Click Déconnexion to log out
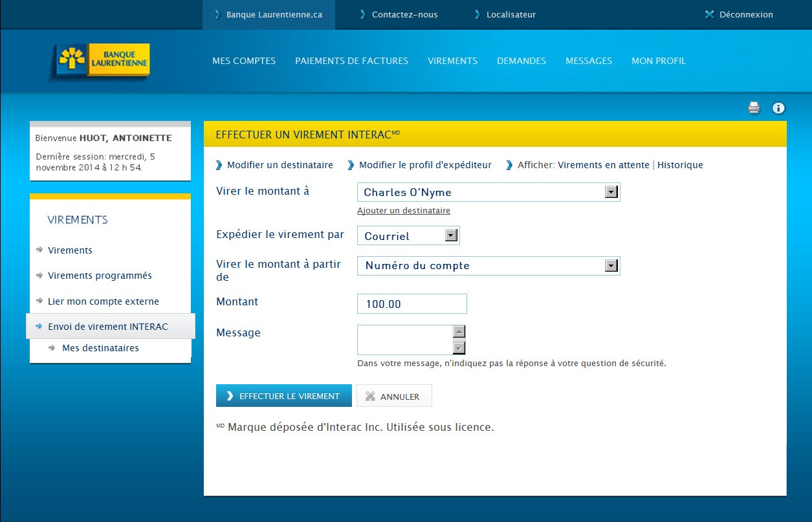The width and height of the screenshot is (812, 522). (746, 14)
